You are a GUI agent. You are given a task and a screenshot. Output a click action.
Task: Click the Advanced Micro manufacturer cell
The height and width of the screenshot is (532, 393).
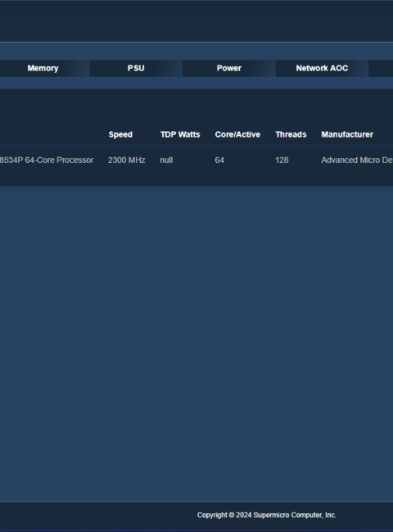357,160
